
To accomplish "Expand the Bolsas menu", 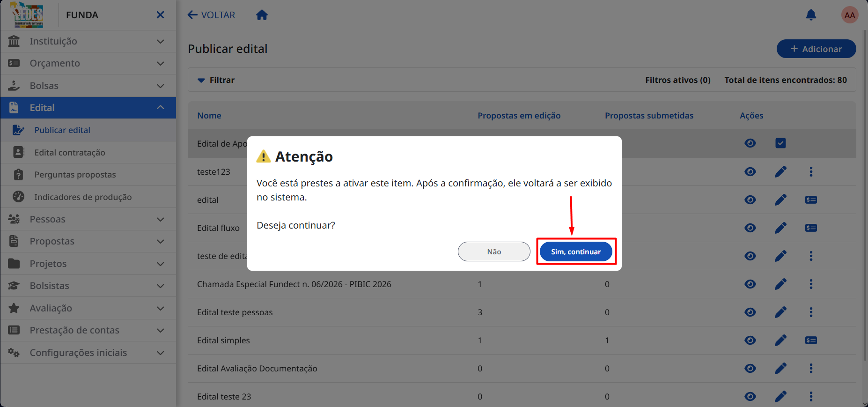I will pyautogui.click(x=88, y=86).
